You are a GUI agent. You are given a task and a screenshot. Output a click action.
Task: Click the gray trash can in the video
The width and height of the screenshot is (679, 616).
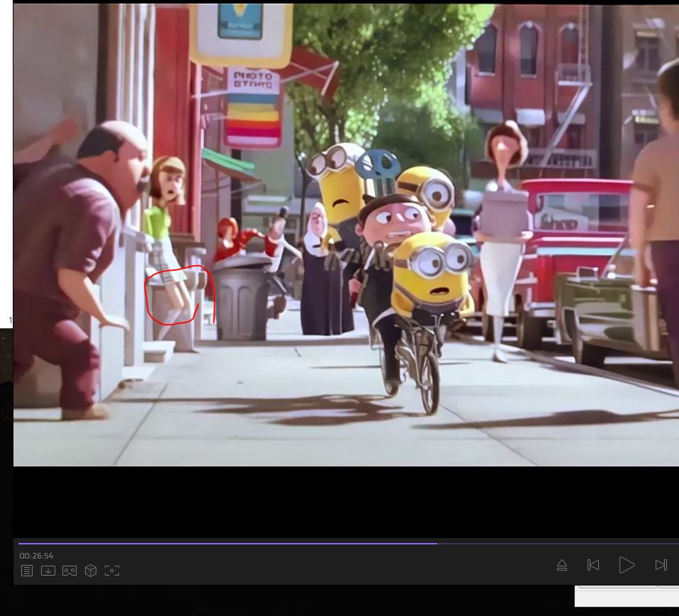click(242, 301)
